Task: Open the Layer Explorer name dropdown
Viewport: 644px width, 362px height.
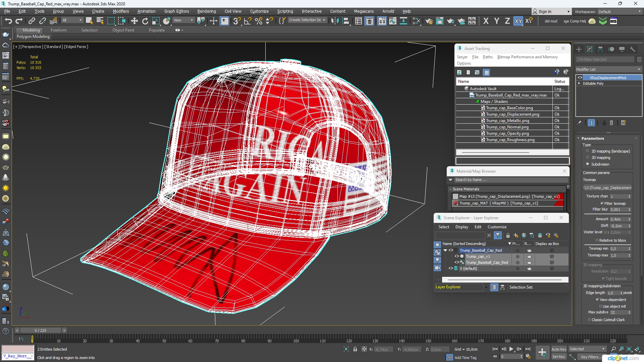Action: click(x=485, y=287)
